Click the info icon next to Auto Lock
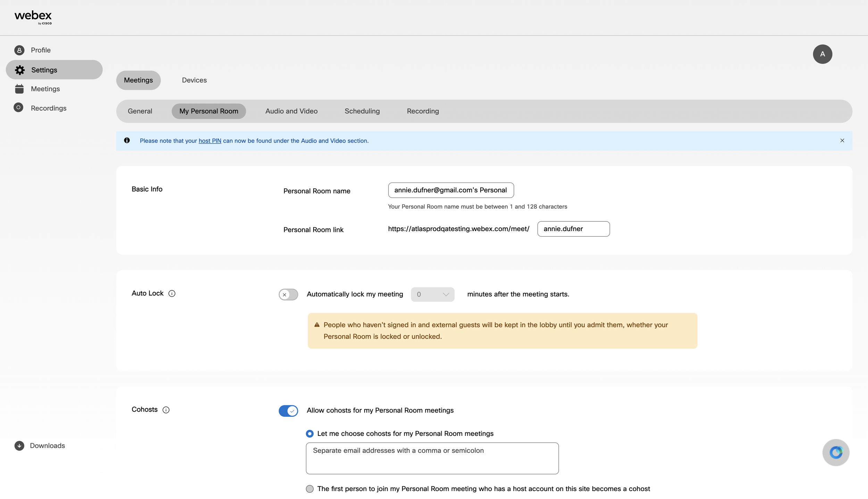 coord(172,294)
